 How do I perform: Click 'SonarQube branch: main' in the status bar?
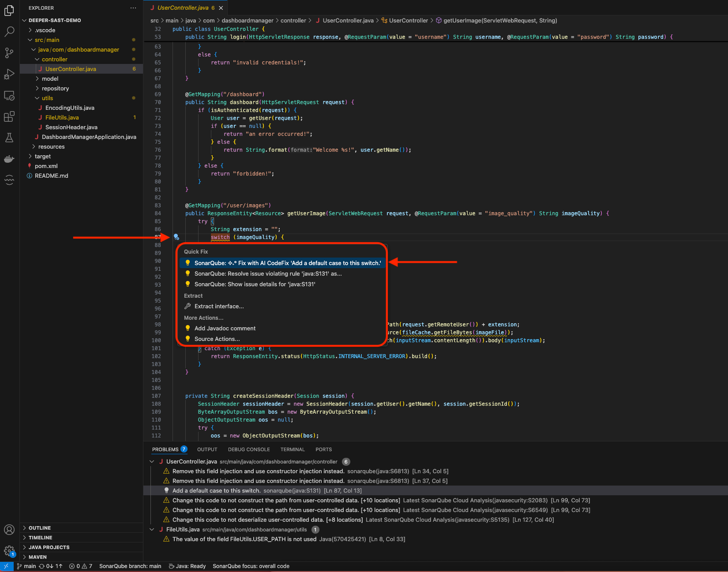(130, 566)
